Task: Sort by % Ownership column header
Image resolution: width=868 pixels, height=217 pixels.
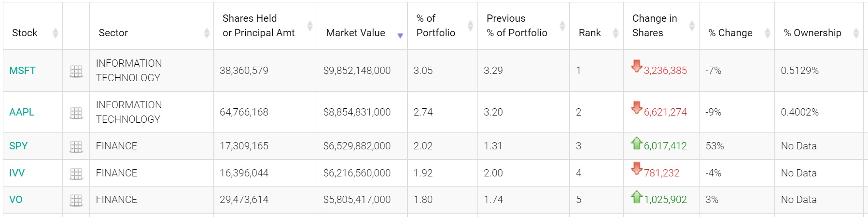Action: [x=812, y=33]
